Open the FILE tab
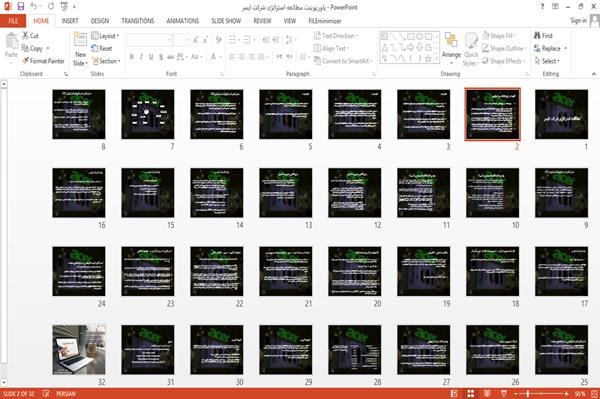 click(13, 21)
